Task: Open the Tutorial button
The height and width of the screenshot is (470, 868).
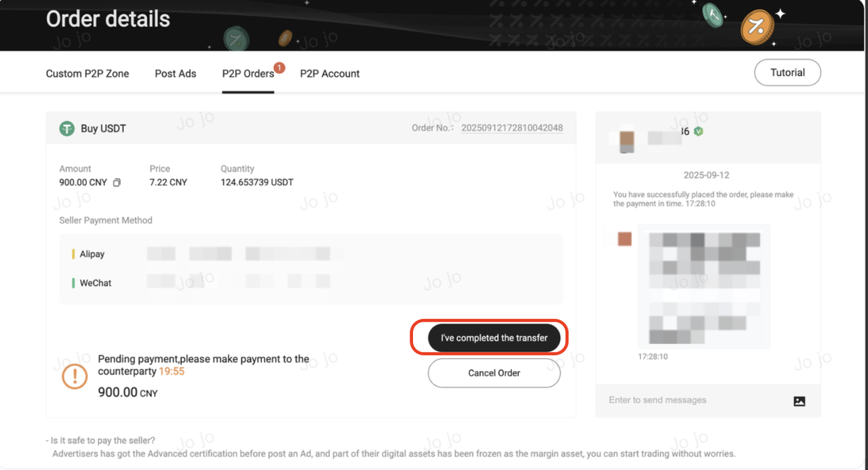Action: tap(787, 73)
